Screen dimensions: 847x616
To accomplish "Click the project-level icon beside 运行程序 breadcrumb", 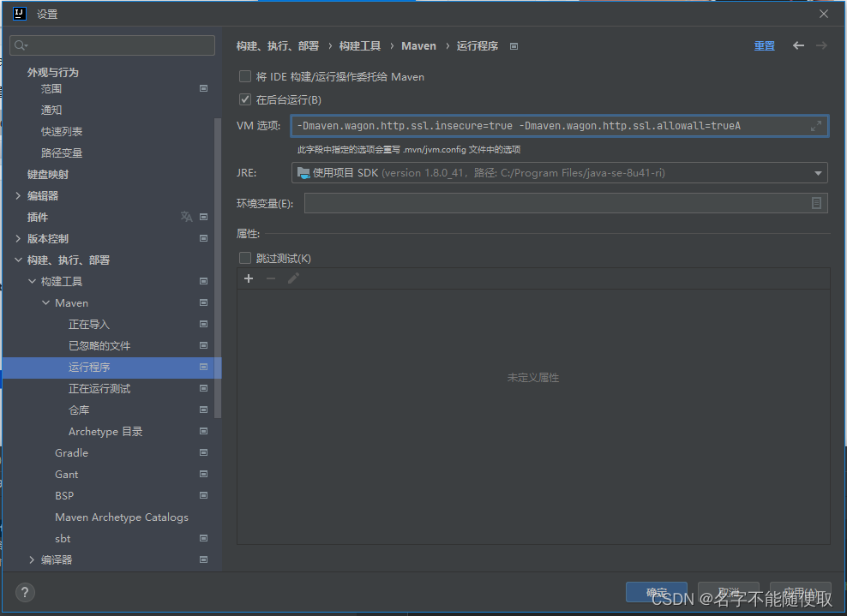I will pyautogui.click(x=514, y=46).
